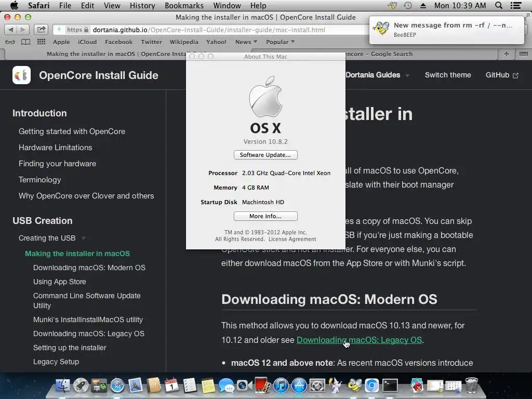
Task: Open Safari compass in the Dock
Action: coord(117,385)
